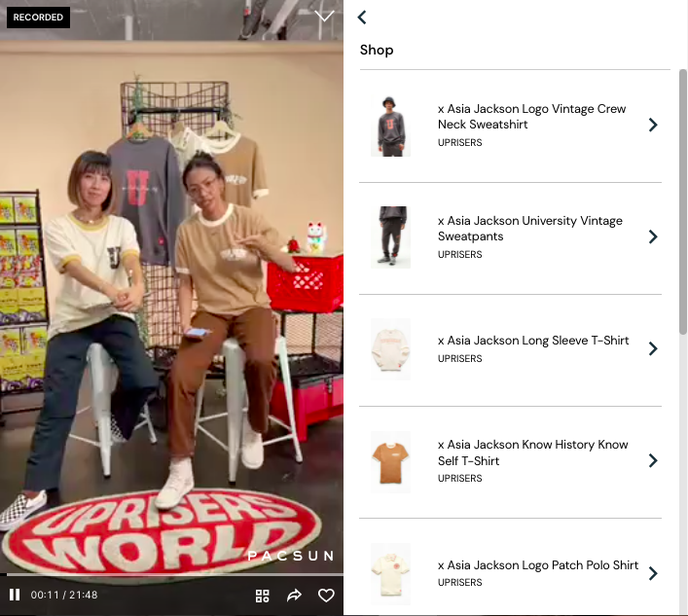The image size is (688, 616).
Task: Open chevron for University Vintage Sweatpants
Action: tap(653, 236)
